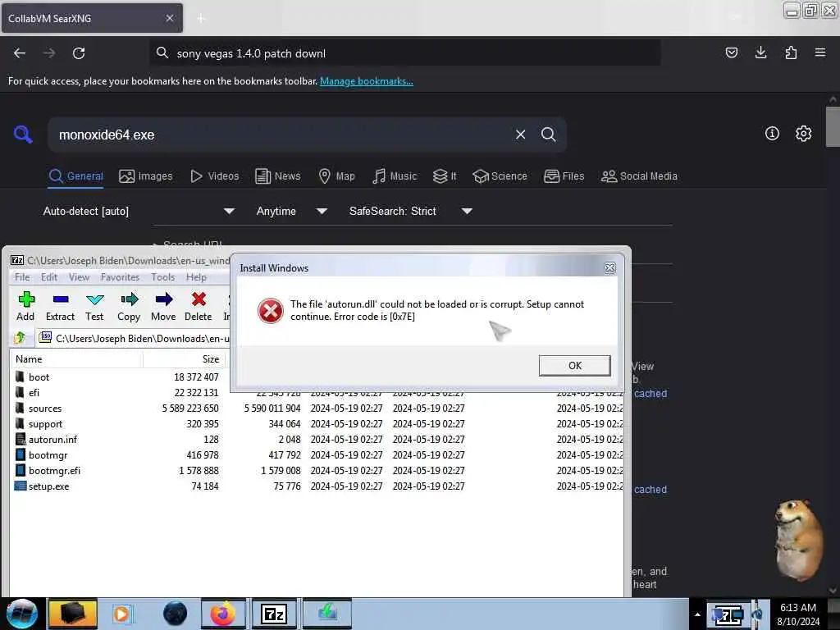
Task: Save page to Pocket
Action: point(731,52)
